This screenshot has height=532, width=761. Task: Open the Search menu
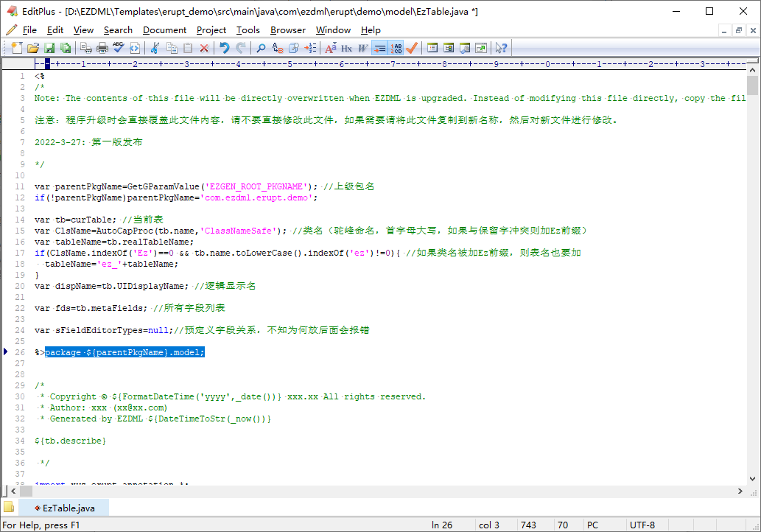[x=118, y=30]
